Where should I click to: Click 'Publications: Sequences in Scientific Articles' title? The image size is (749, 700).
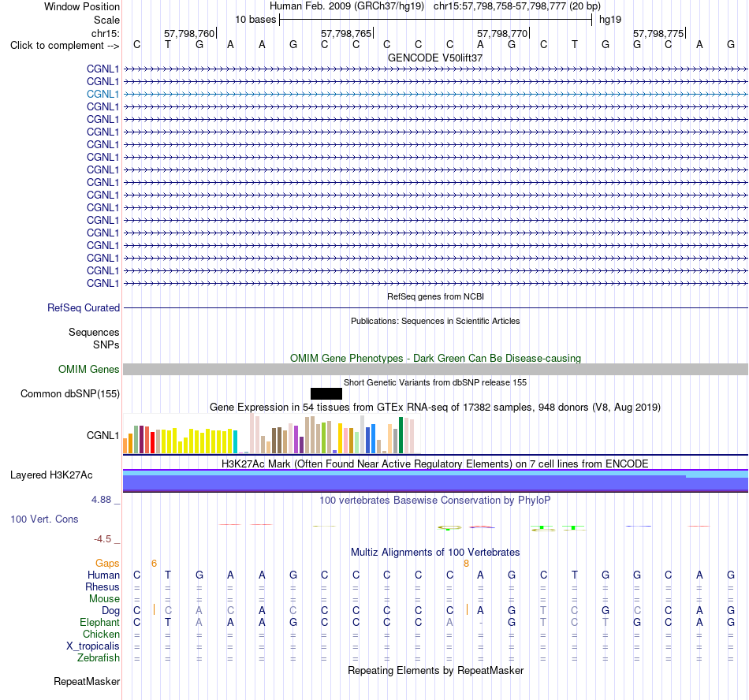[x=435, y=321]
